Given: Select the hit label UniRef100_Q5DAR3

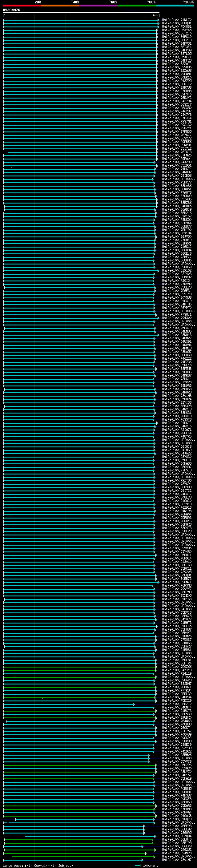Looking at the screenshot, I should coord(177,806).
